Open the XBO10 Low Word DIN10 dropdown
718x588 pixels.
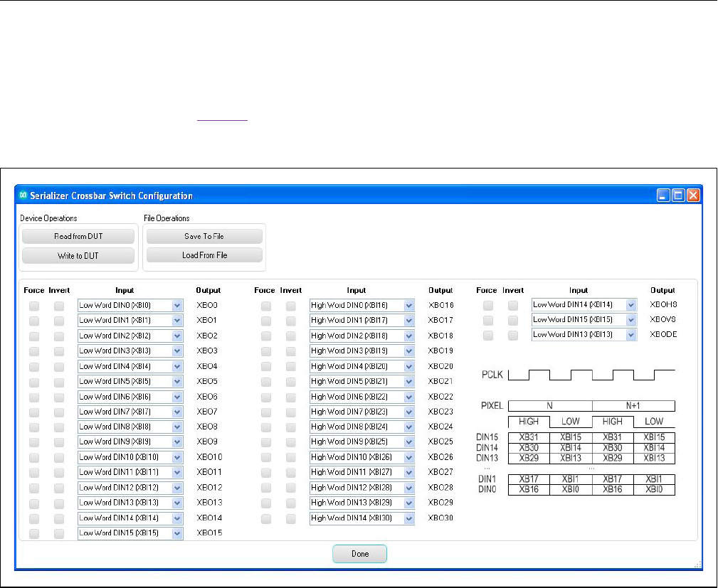pyautogui.click(x=176, y=457)
